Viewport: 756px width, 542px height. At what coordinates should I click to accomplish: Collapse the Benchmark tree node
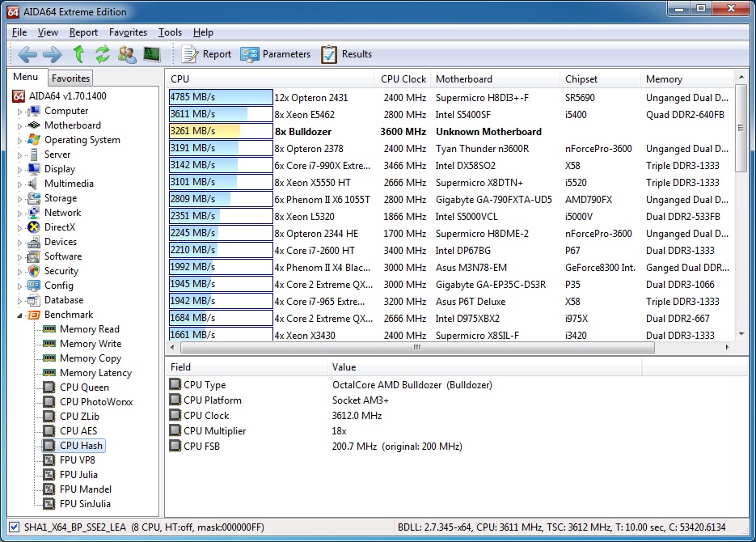coord(19,315)
